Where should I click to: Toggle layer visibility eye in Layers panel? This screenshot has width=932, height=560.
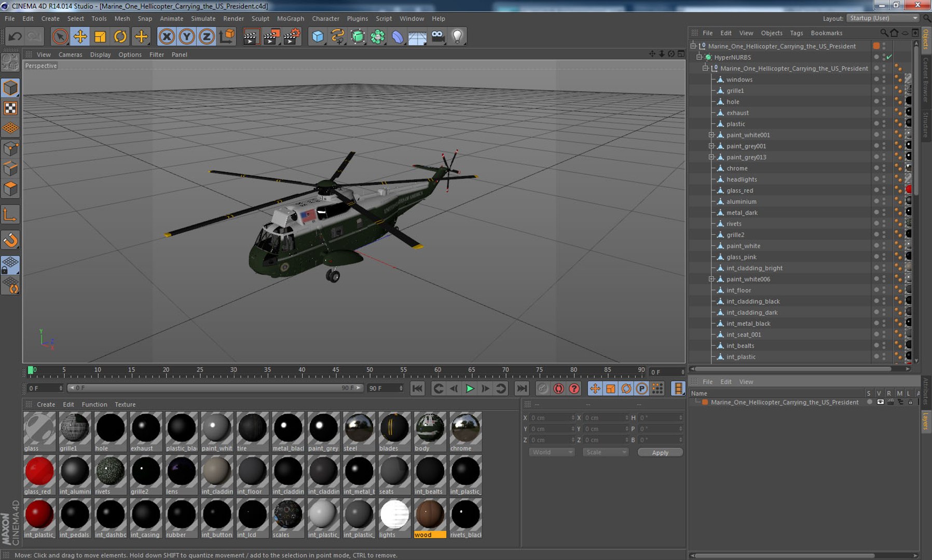(880, 402)
